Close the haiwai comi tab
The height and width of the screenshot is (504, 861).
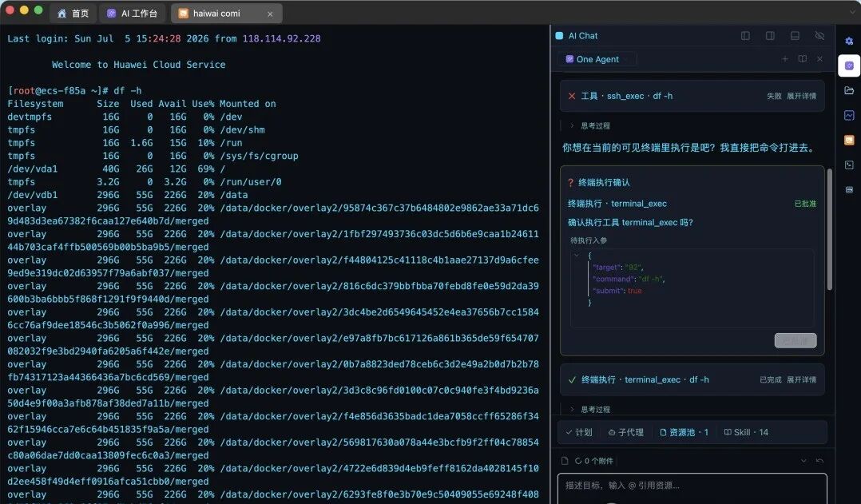click(270, 14)
